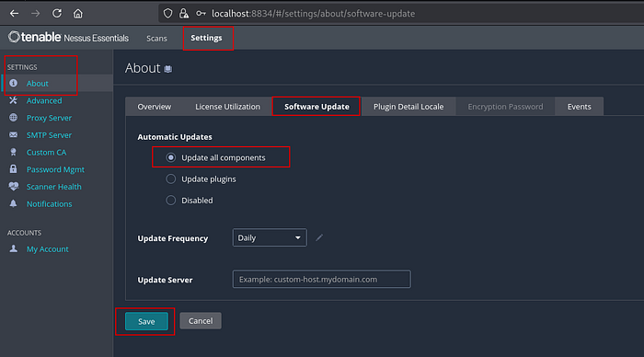Select the Update plugins radio button
Screen dimensions: 644x357
tap(171, 178)
